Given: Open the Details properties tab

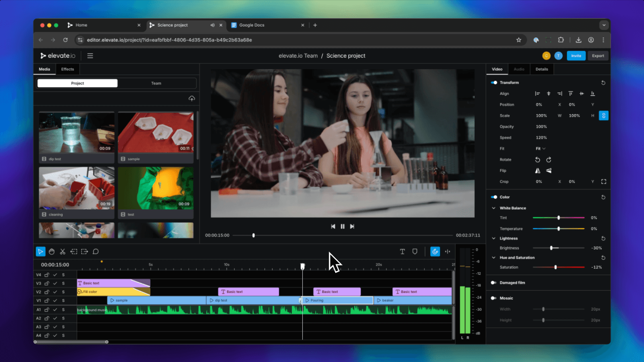Looking at the screenshot, I should (x=541, y=69).
